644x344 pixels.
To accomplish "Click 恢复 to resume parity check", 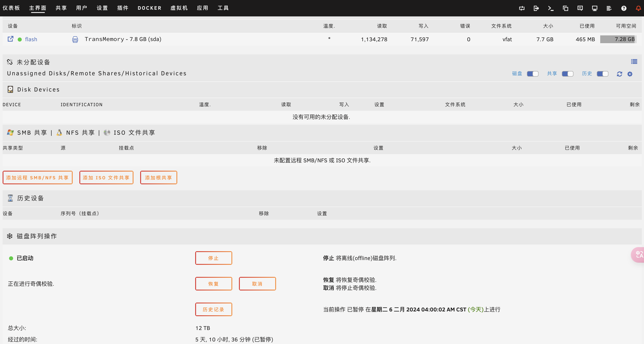I will point(214,284).
